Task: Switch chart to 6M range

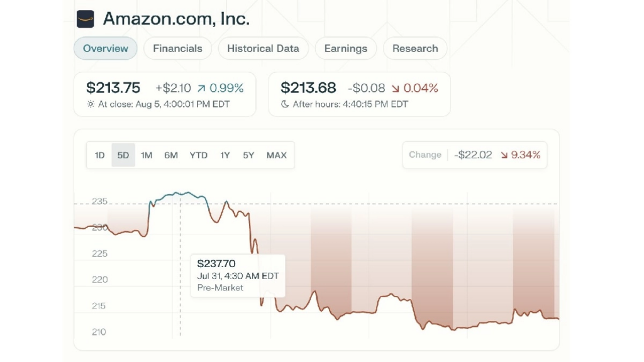Action: pyautogui.click(x=171, y=155)
